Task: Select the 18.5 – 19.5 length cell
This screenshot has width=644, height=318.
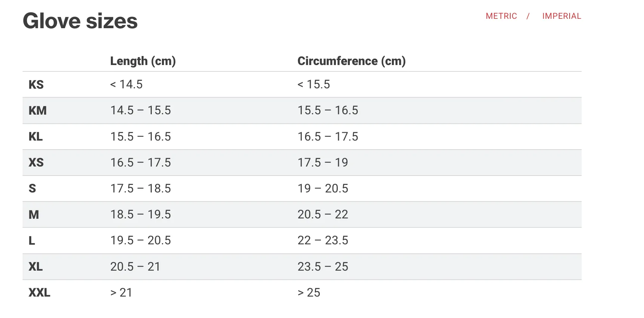Action: [x=141, y=214]
